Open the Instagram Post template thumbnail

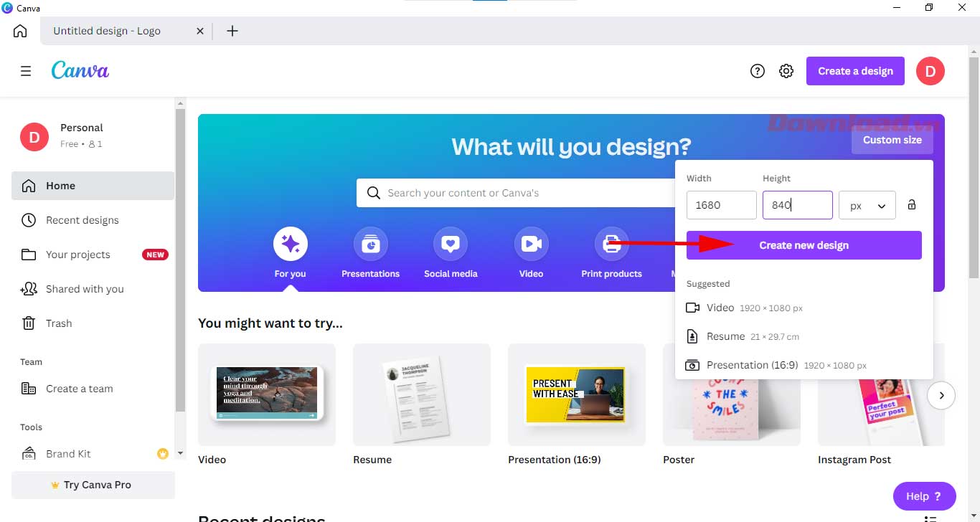[x=881, y=412]
